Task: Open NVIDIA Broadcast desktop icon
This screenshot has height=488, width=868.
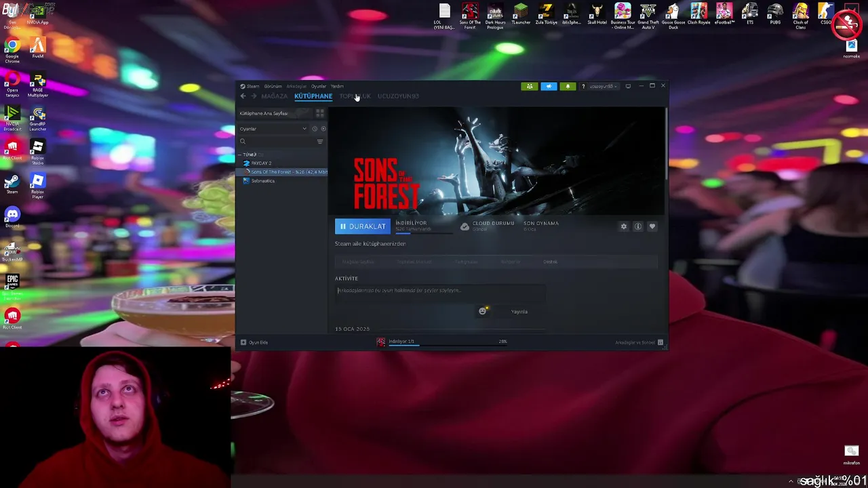Action: tap(12, 119)
